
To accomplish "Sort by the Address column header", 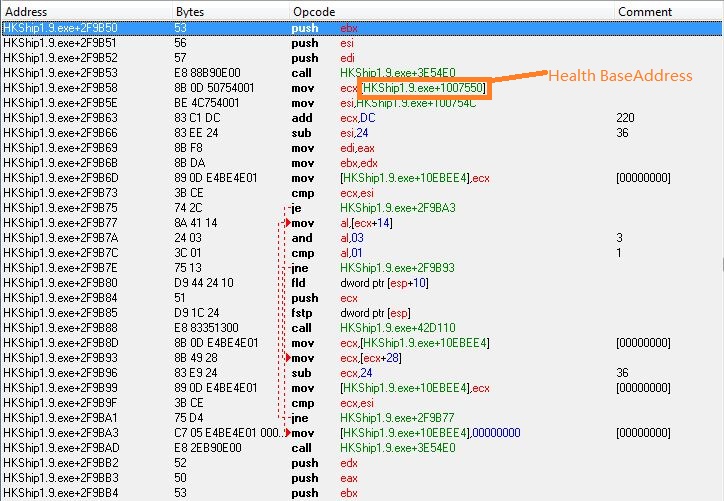I will [x=86, y=12].
